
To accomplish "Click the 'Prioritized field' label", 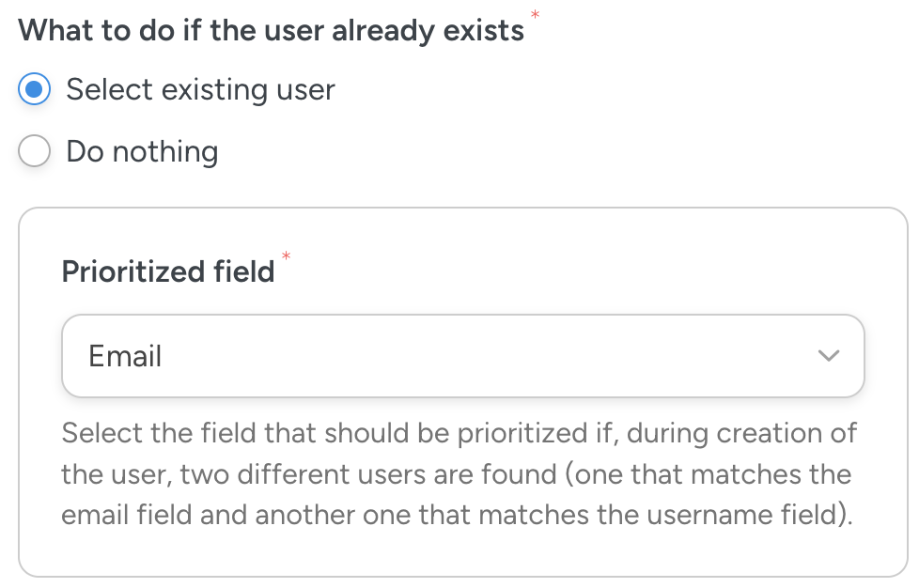I will point(167,271).
